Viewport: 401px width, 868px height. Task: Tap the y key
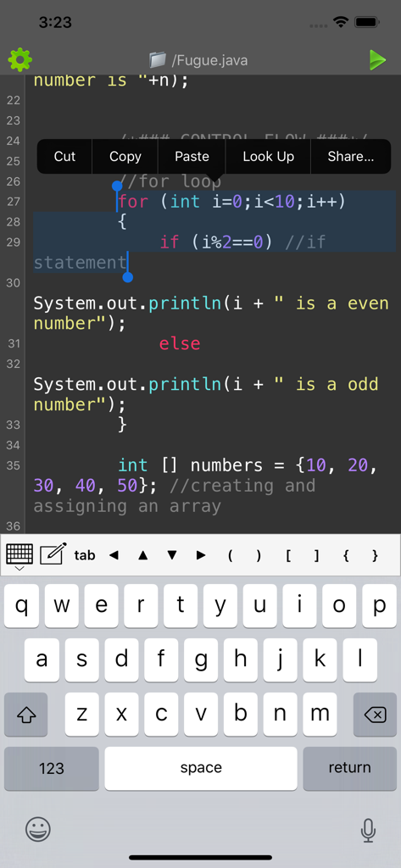220,605
